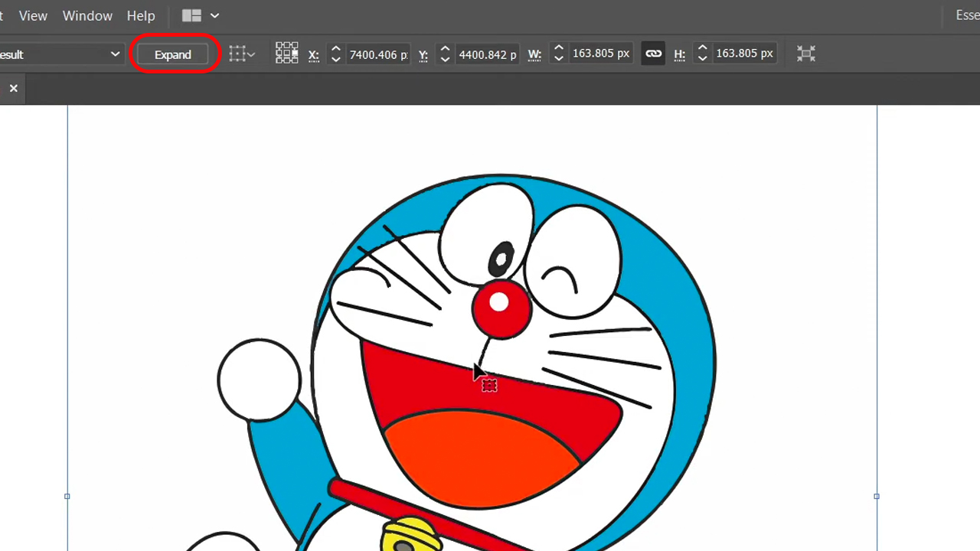
Task: Increase the width value
Action: point(559,47)
